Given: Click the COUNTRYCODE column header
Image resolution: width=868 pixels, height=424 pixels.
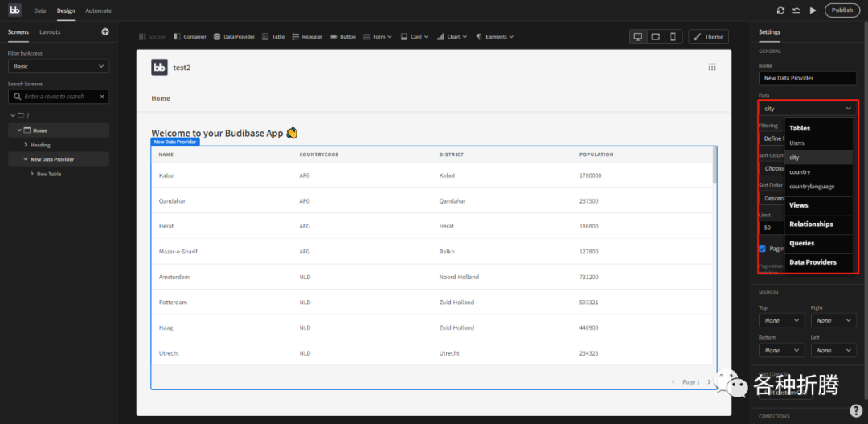Looking at the screenshot, I should (x=319, y=154).
